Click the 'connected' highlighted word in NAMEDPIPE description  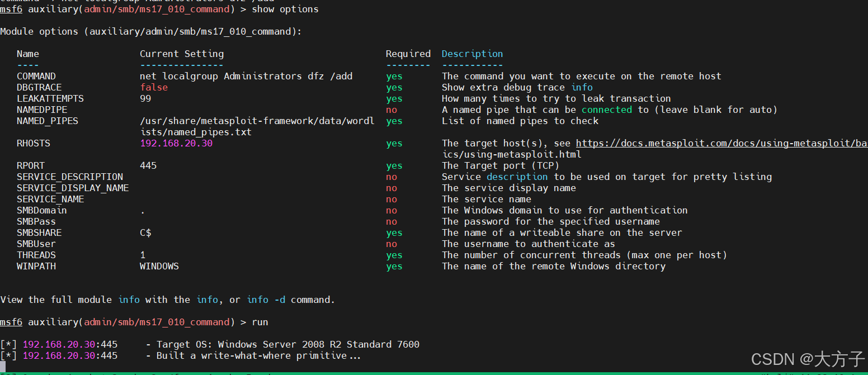tap(607, 110)
